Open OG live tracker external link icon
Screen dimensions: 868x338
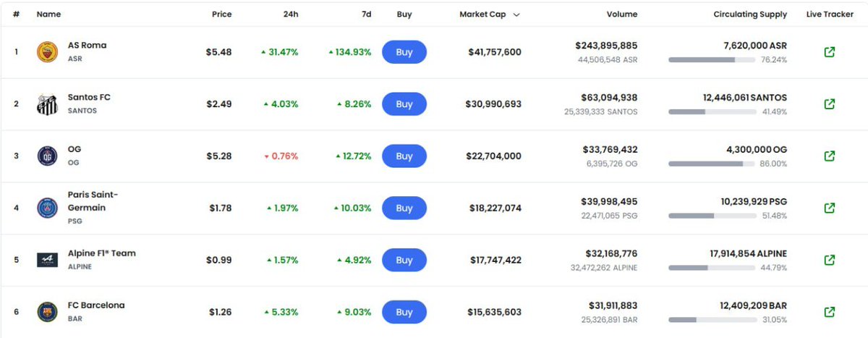click(830, 156)
